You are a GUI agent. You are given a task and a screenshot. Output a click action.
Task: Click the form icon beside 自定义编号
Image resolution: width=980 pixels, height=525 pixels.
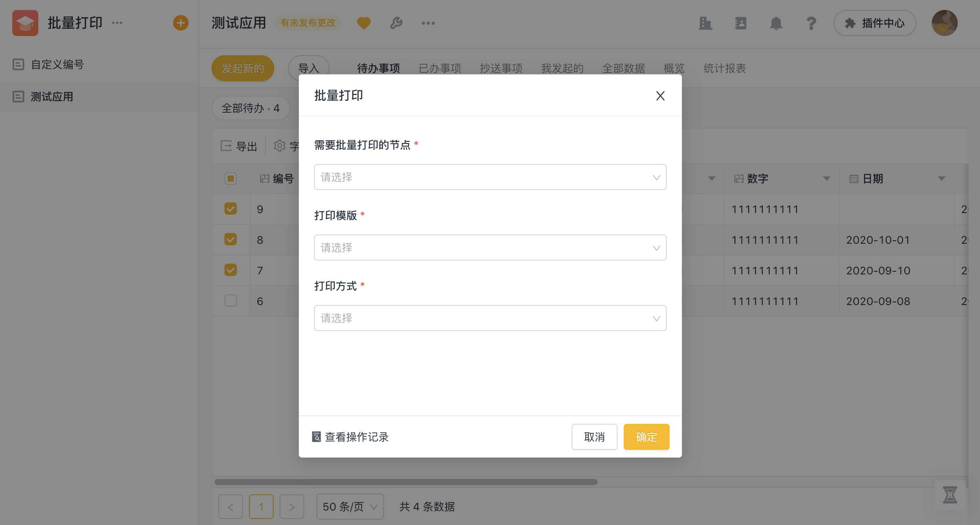tap(18, 64)
